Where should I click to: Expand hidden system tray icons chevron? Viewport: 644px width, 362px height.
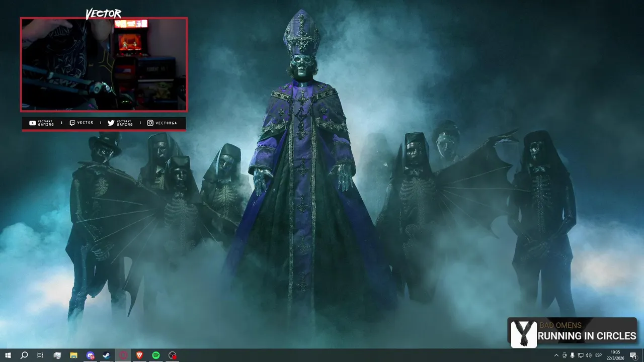pyautogui.click(x=556, y=355)
